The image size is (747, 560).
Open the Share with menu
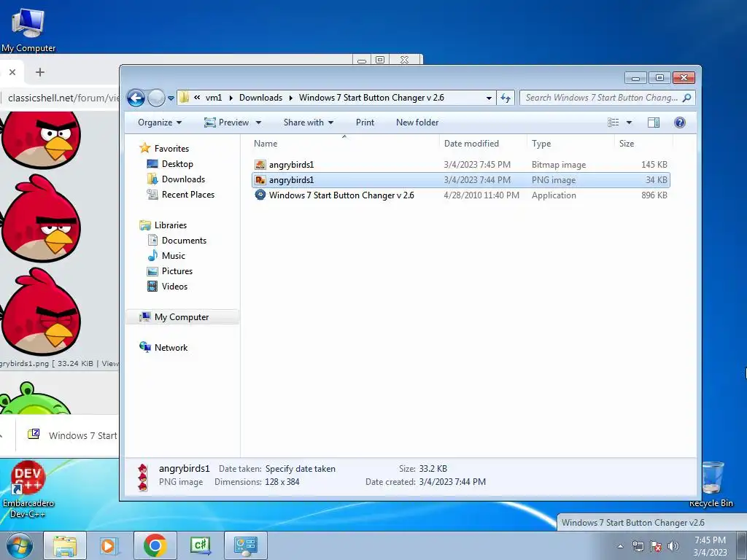tap(309, 122)
